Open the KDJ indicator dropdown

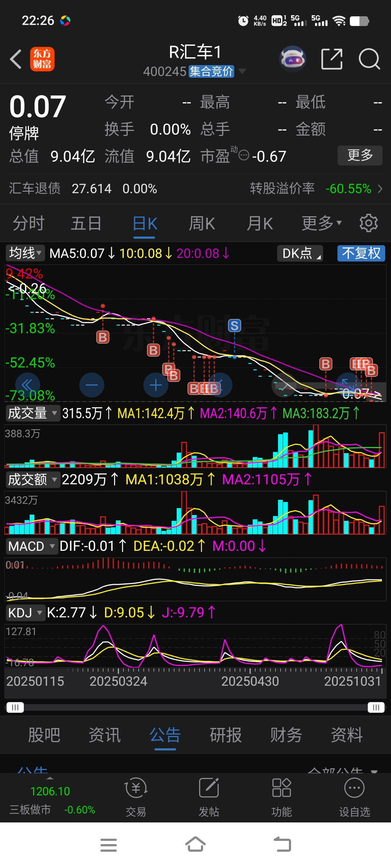tap(25, 613)
